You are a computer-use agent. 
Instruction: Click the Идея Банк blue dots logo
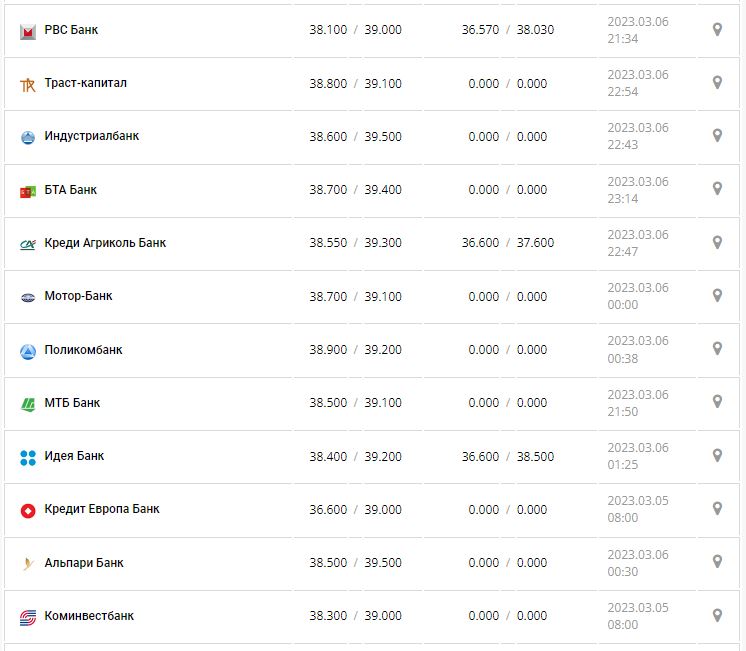pyautogui.click(x=28, y=457)
